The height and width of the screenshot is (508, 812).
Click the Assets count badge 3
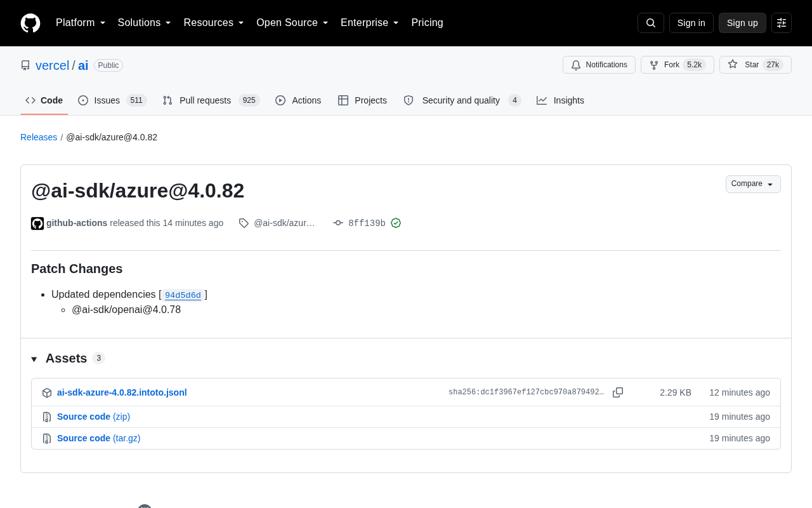coord(98,358)
